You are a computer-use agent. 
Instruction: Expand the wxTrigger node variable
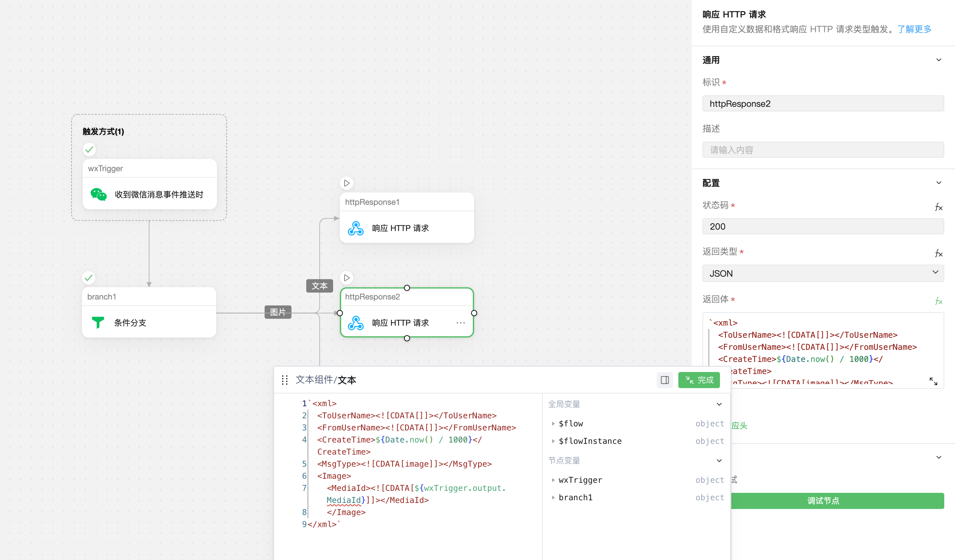[553, 480]
